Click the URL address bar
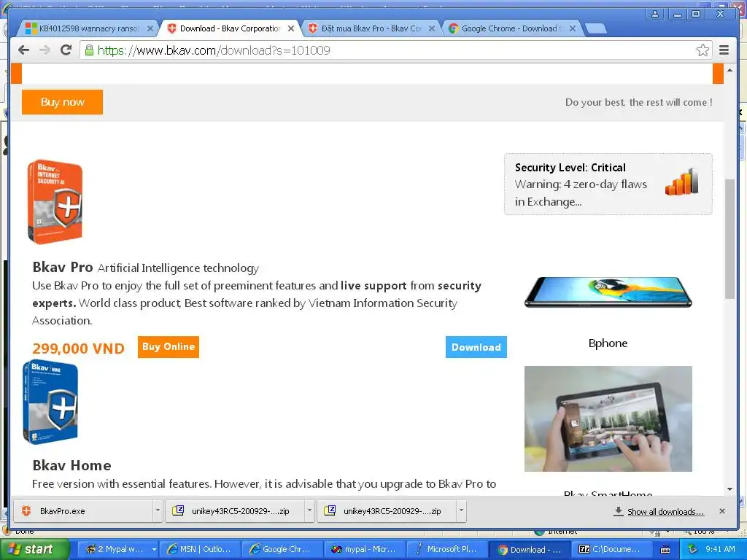The height and width of the screenshot is (560, 747). click(x=395, y=50)
